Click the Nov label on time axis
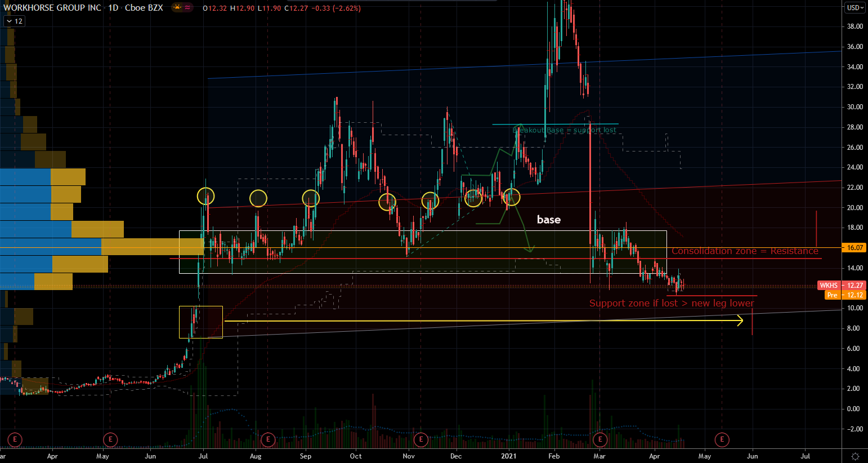The width and height of the screenshot is (868, 463). [409, 456]
